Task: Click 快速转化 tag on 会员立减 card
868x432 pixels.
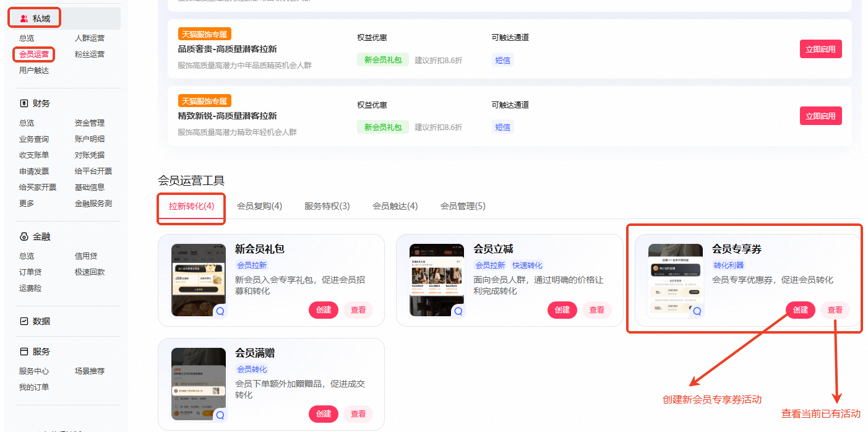Action: point(527,265)
